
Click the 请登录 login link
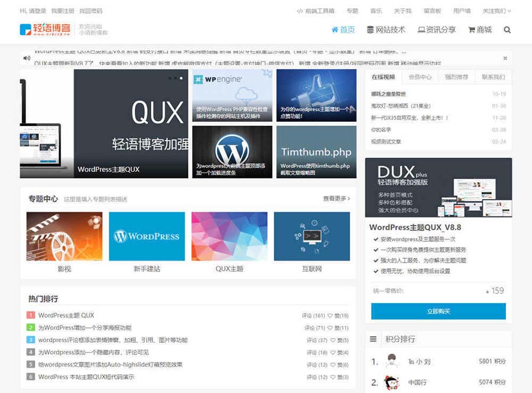pyautogui.click(x=37, y=11)
